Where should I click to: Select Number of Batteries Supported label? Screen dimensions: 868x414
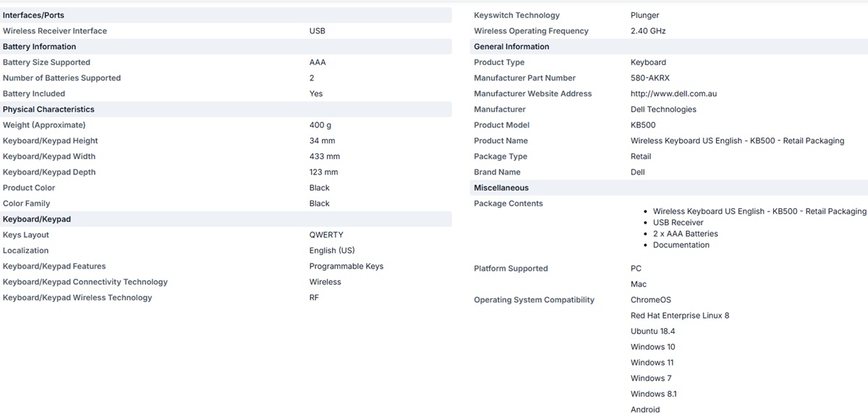pyautogui.click(x=61, y=78)
